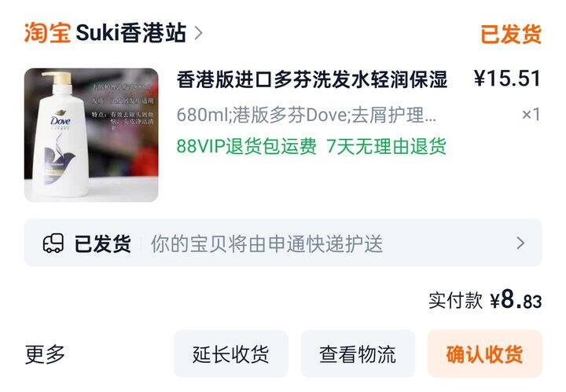Tap the delivery truck icon
Viewport: 566px width, 392px height.
(53, 243)
